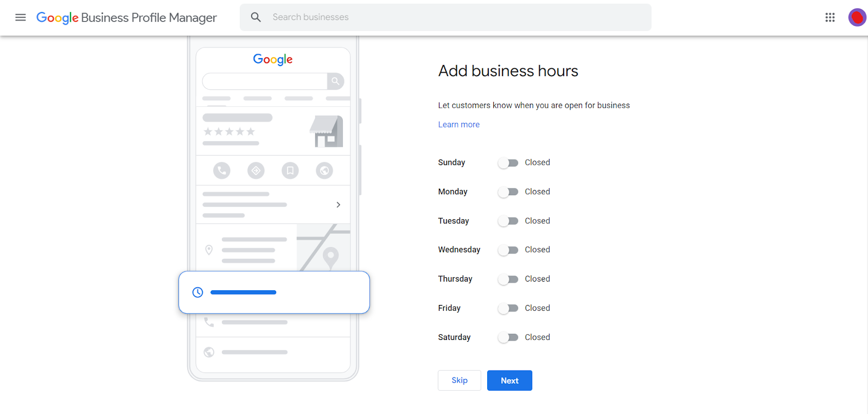The image size is (868, 414).
Task: Click the grey phone icon below the hours card
Action: pyautogui.click(x=209, y=322)
